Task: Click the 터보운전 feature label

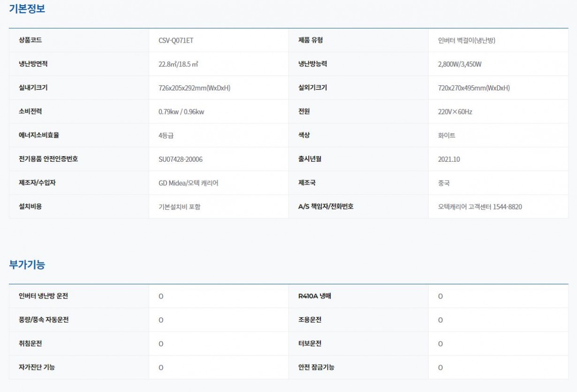Action: point(310,344)
